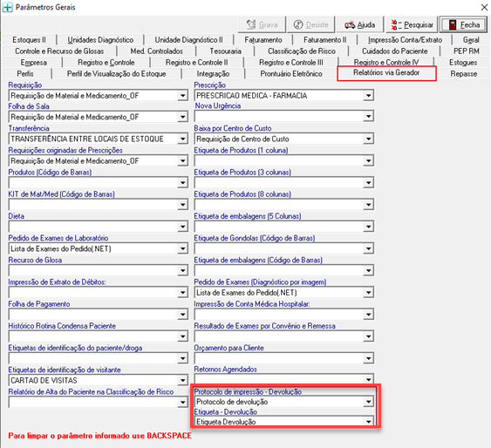The height and width of the screenshot is (448, 491).
Task: Open Perfil de Visualização do Estoque tab
Action: (x=117, y=74)
